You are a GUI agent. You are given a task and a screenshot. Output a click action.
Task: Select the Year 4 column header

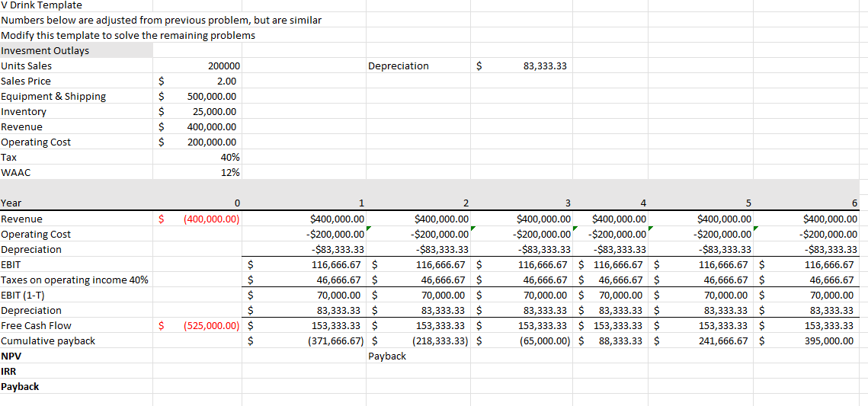[642, 203]
